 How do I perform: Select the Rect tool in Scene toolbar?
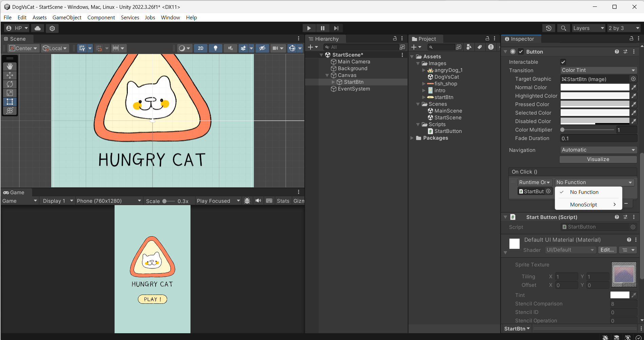[x=10, y=102]
